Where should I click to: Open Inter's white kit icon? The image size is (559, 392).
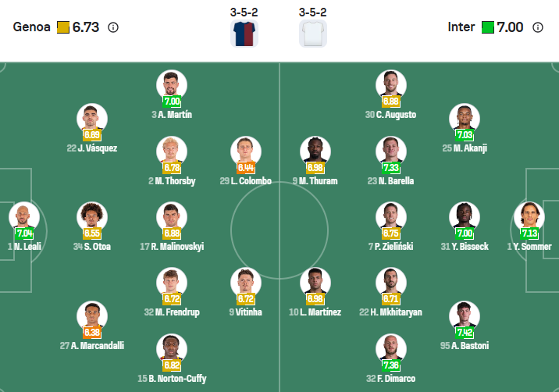coord(312,34)
